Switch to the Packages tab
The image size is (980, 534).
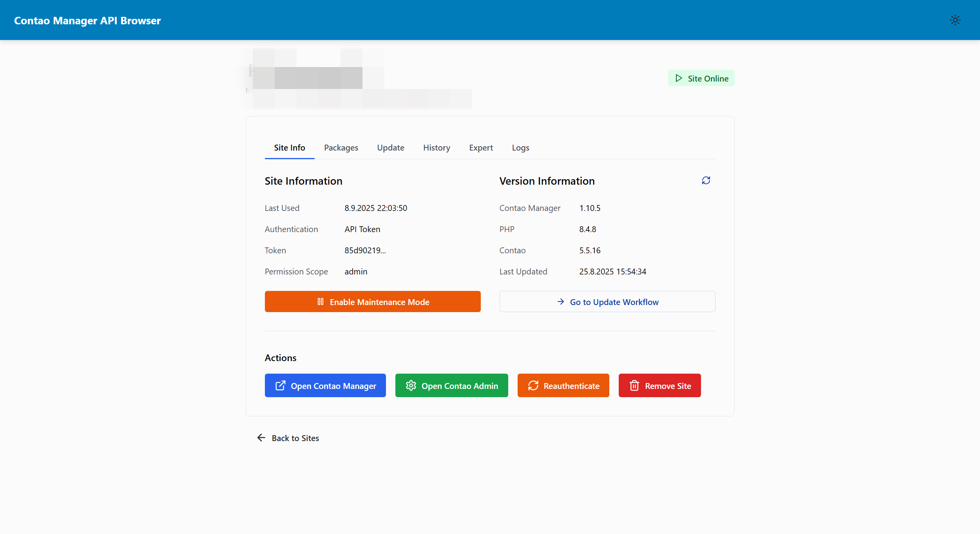[341, 148]
